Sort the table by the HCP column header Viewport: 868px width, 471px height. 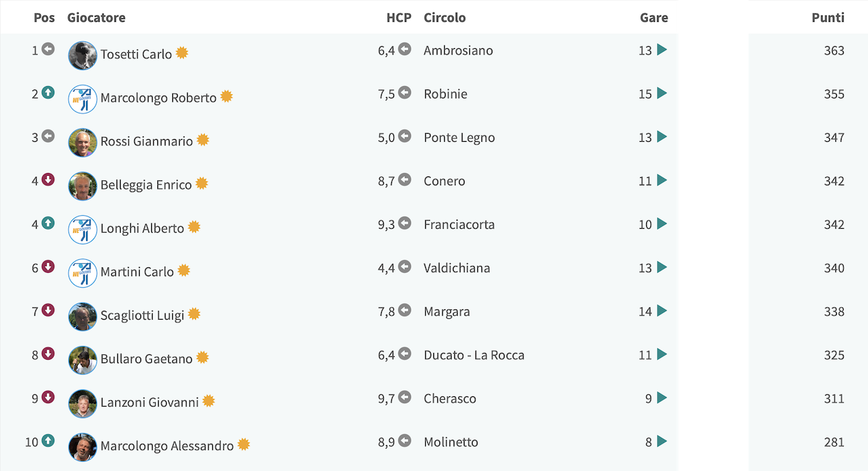click(x=399, y=18)
